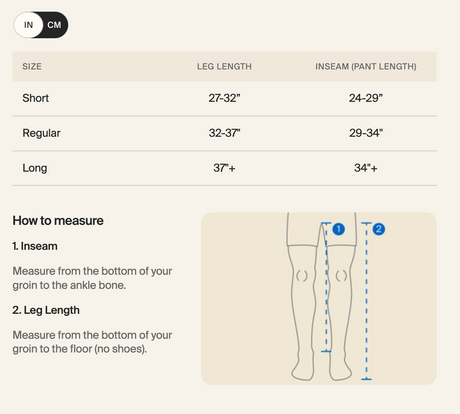Click the How to measure heading

58,221
